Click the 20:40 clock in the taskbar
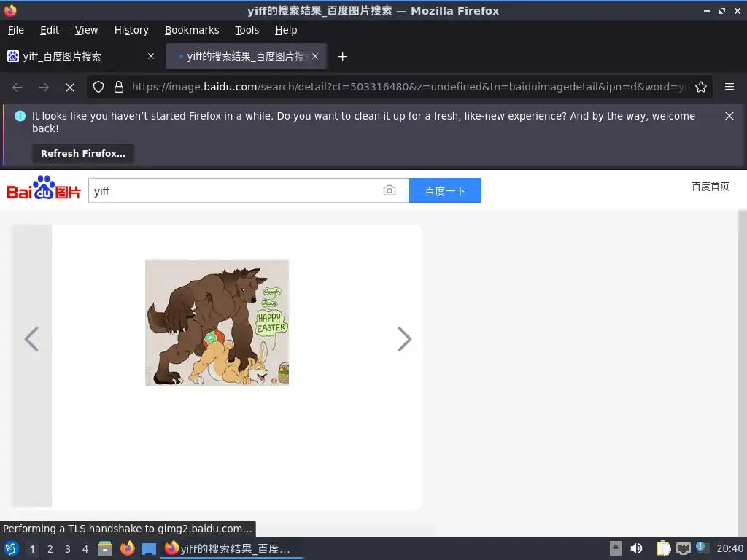Viewport: 747px width, 560px height. 729,548
